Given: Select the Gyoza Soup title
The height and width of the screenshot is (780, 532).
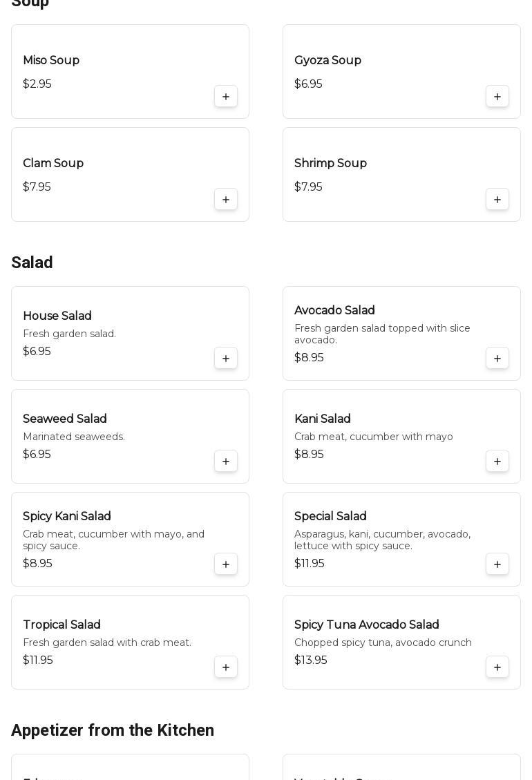Looking at the screenshot, I should (327, 61).
